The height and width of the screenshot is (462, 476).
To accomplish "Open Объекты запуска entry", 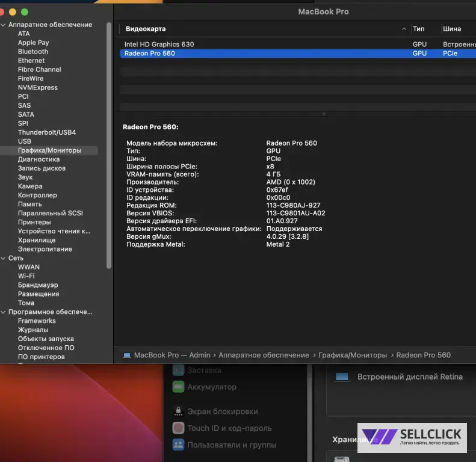I will [46, 339].
